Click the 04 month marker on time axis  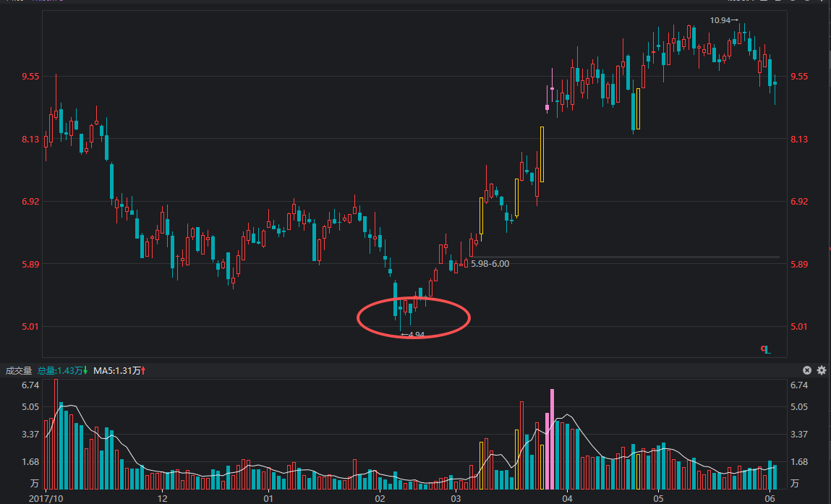(x=567, y=499)
